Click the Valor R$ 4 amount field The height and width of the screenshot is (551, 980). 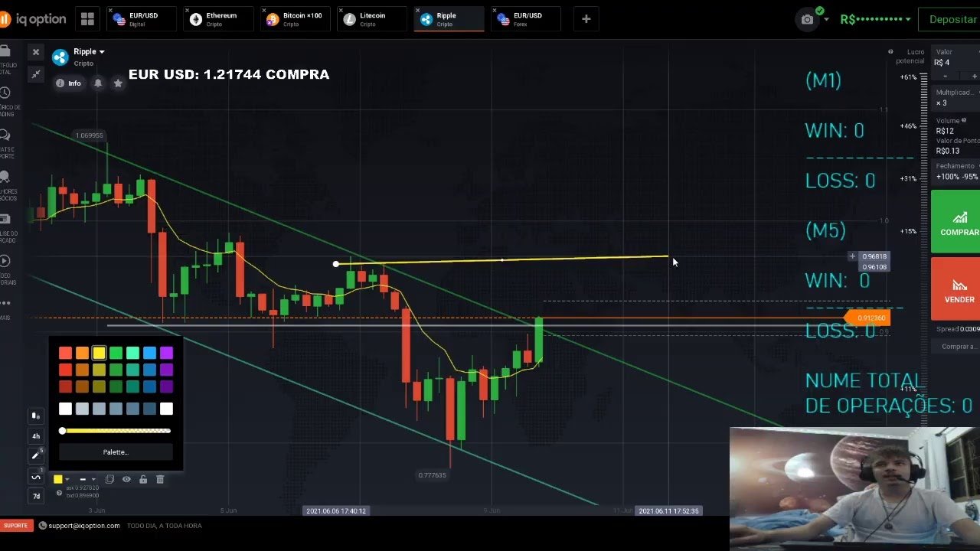pyautogui.click(x=956, y=58)
